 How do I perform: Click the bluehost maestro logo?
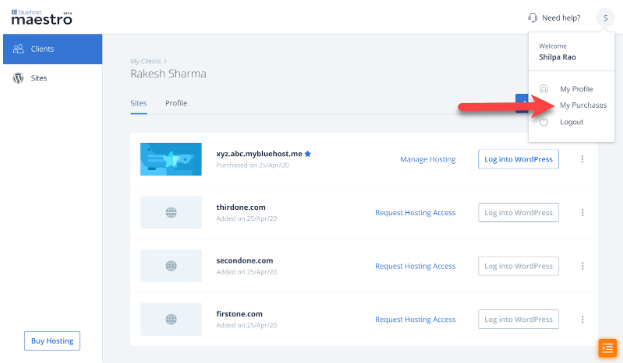(x=42, y=17)
